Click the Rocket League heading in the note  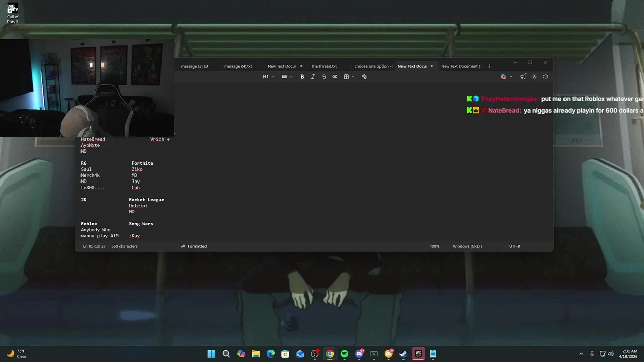pyautogui.click(x=146, y=200)
